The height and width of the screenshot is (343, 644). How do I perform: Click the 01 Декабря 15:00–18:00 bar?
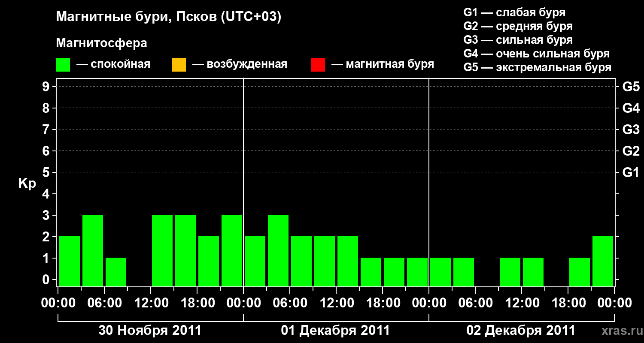(371, 272)
